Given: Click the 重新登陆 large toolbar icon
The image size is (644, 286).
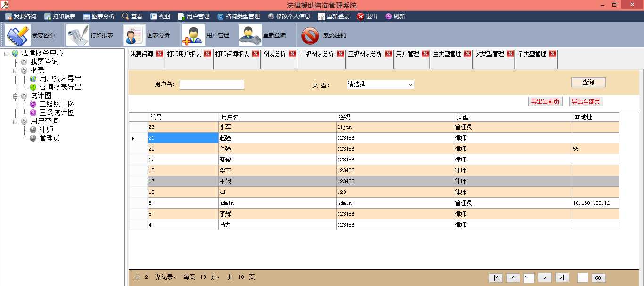Looking at the screenshot, I should coord(250,35).
